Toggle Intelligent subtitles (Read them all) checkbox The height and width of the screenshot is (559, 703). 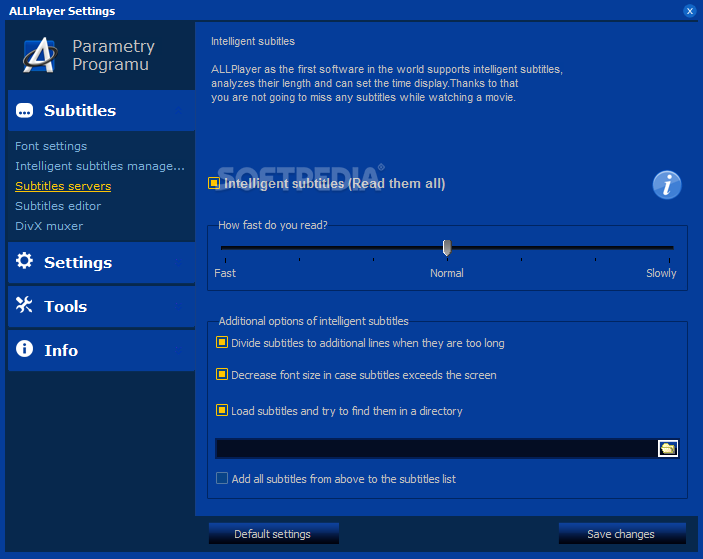pos(214,183)
